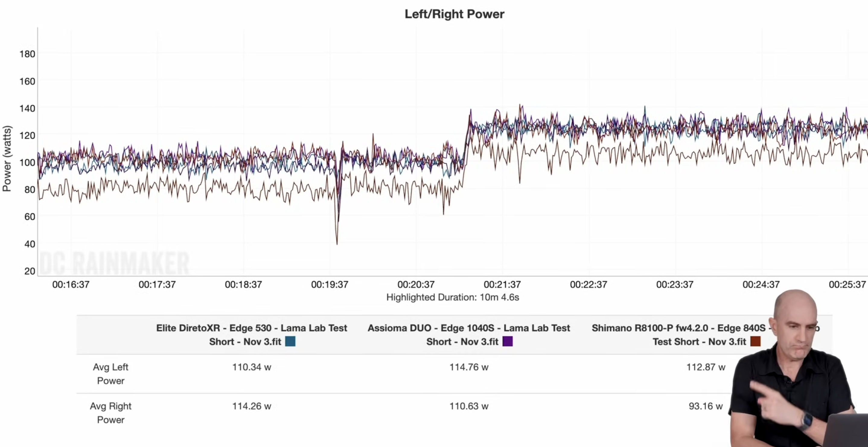This screenshot has height=447, width=868.
Task: Click the Avg Left Power row label
Action: (110, 374)
